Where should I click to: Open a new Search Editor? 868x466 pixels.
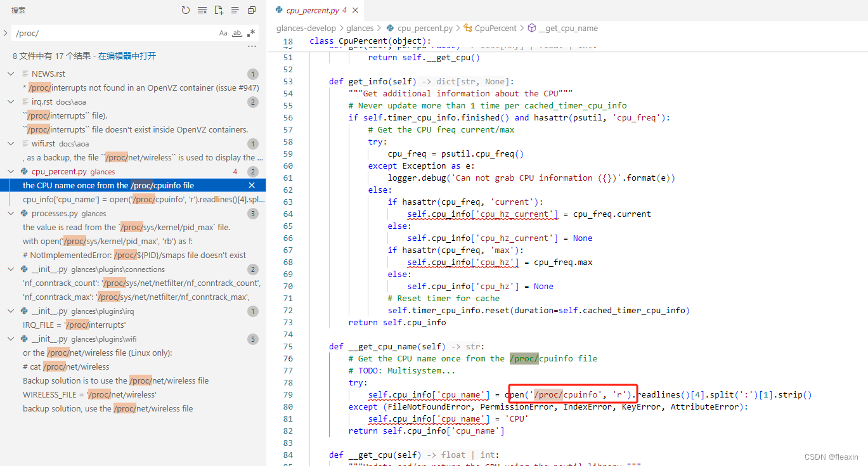(220, 10)
